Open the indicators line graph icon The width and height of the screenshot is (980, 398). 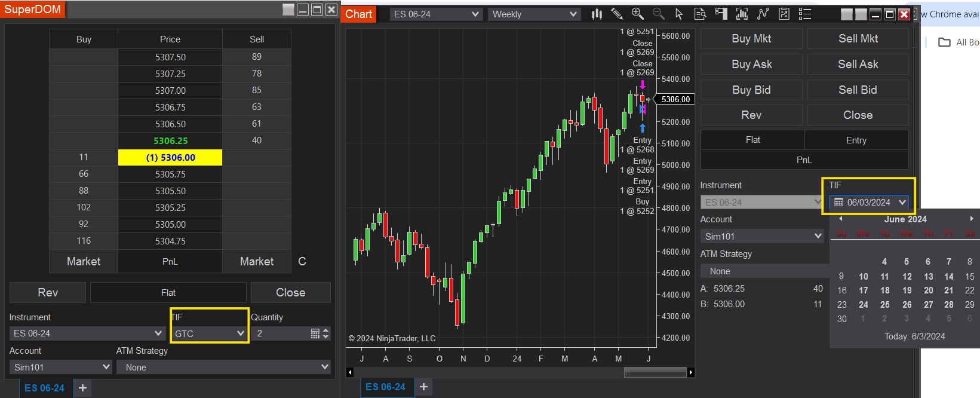(763, 14)
